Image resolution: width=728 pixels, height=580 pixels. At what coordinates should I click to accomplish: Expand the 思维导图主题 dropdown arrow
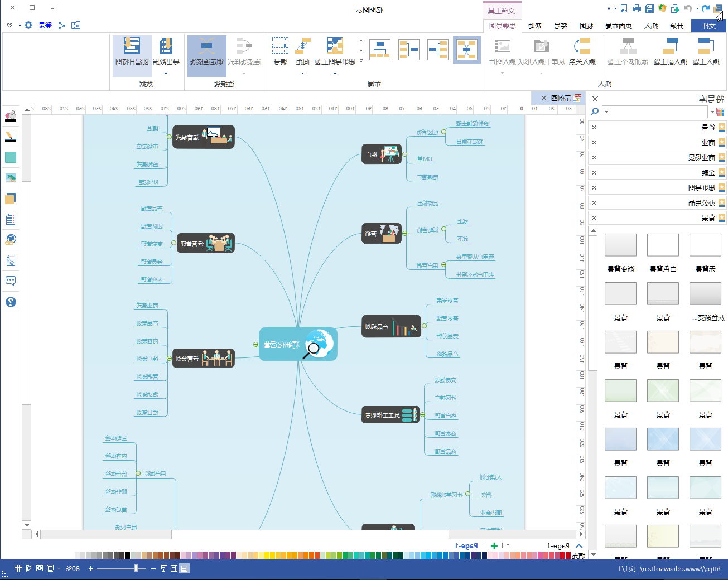[335, 73]
